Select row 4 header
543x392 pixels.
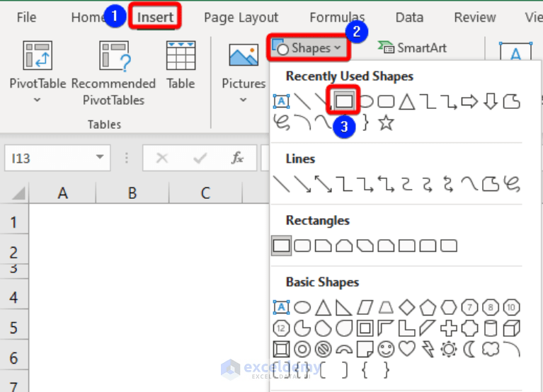pos(14,295)
